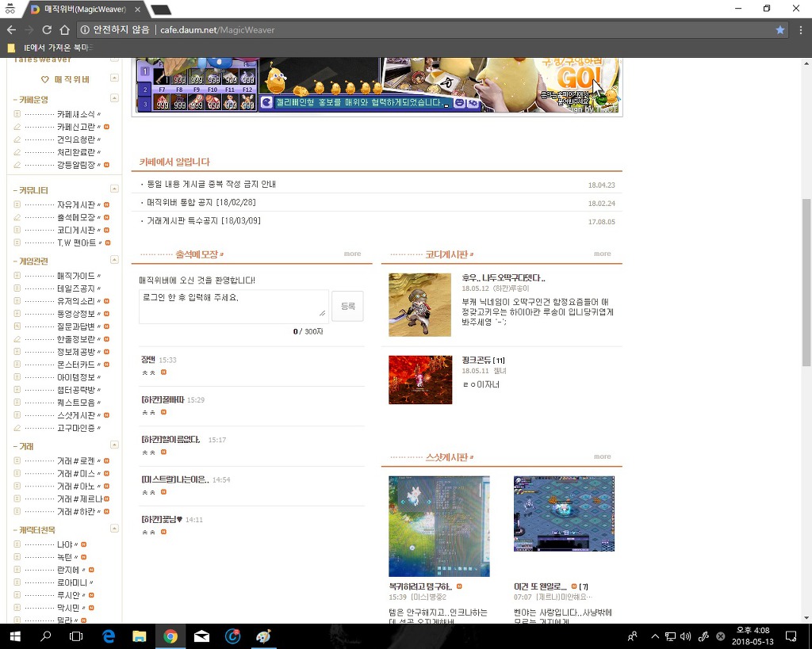Launch Edge from the taskbar
The image size is (812, 649).
click(108, 636)
